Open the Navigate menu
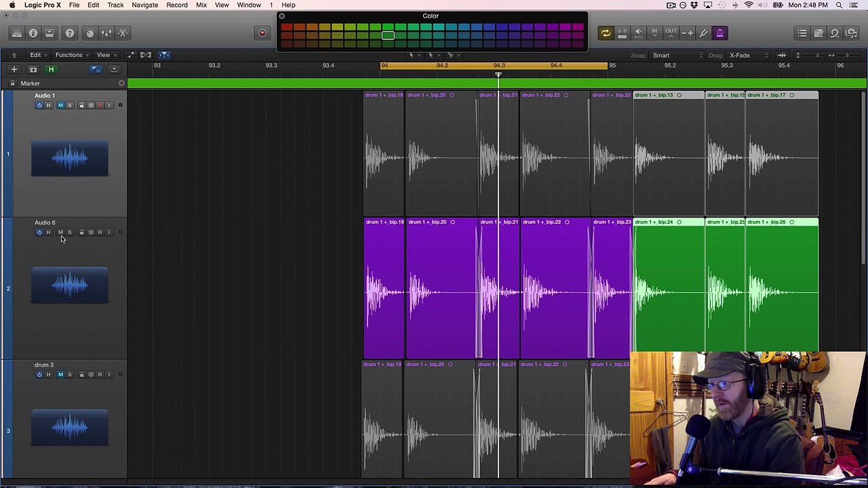The image size is (868, 488). point(144,5)
